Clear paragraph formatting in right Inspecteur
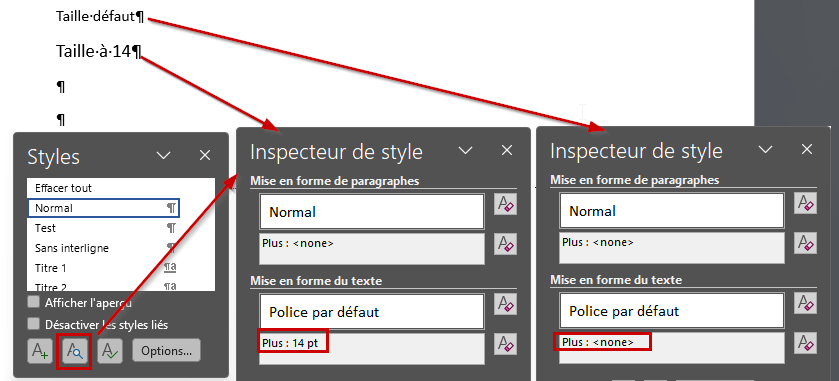Image resolution: width=839 pixels, height=381 pixels. pos(806,243)
